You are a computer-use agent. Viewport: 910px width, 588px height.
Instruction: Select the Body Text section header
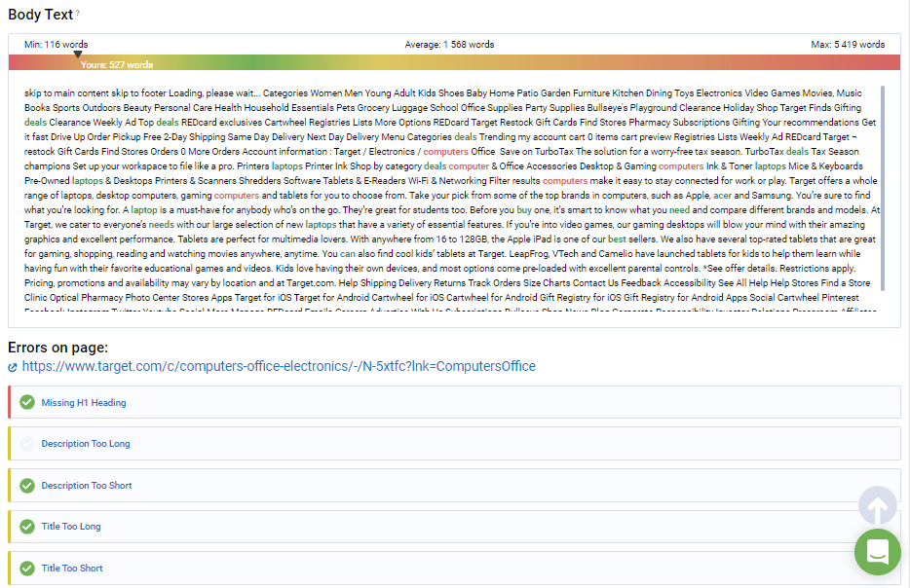(40, 14)
